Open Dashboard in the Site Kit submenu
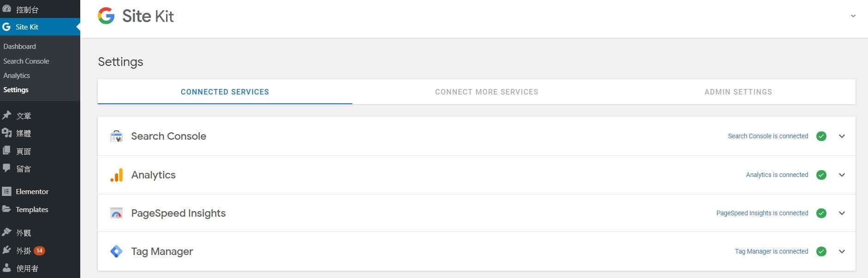Image resolution: width=868 pixels, height=278 pixels. 19,47
